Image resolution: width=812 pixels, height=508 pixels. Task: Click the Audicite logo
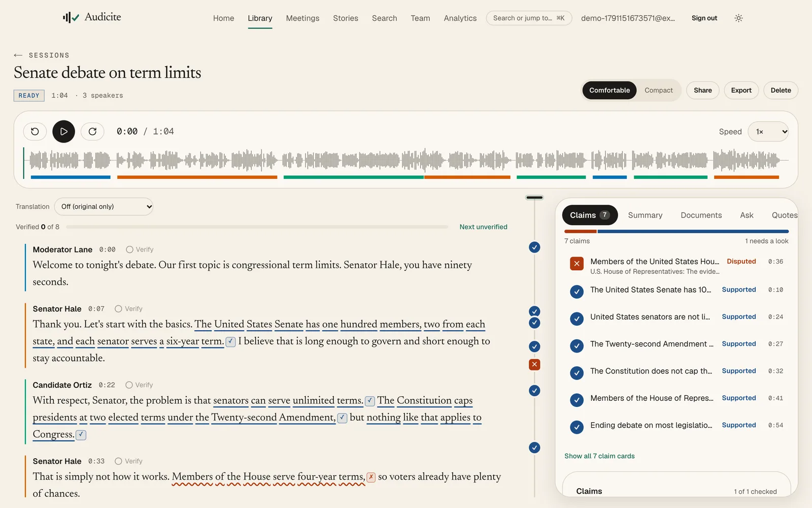[92, 17]
